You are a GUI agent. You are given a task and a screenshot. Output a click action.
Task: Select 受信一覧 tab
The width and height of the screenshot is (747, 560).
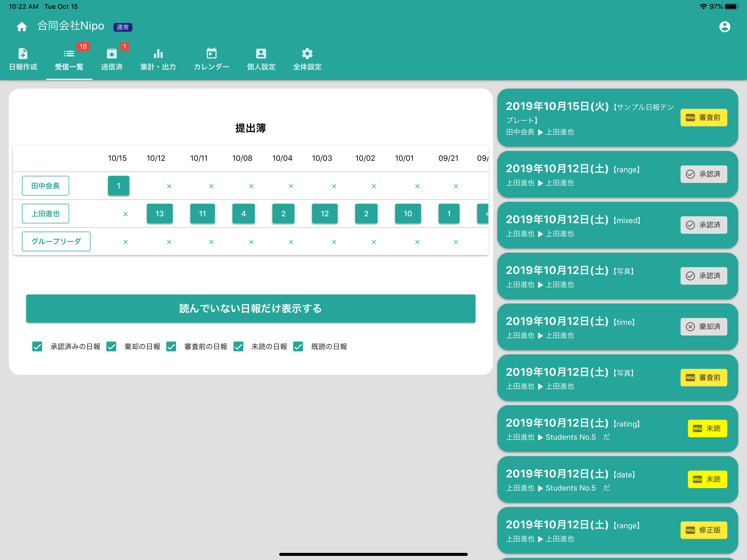[x=69, y=59]
